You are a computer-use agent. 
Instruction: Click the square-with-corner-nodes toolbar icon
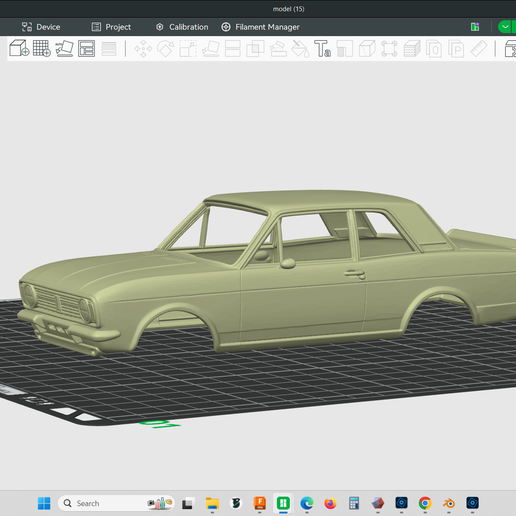[x=389, y=49]
